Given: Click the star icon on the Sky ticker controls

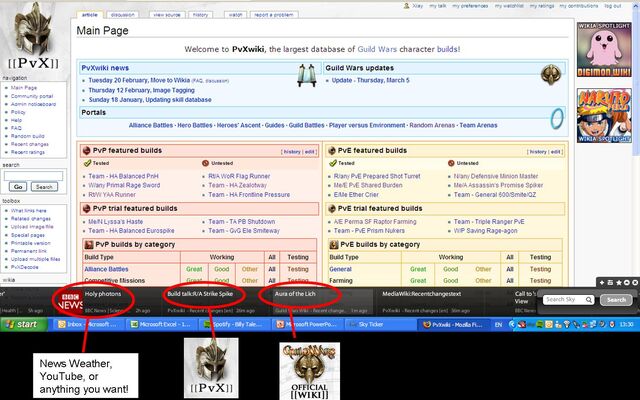Looking at the screenshot, I should (x=619, y=282).
